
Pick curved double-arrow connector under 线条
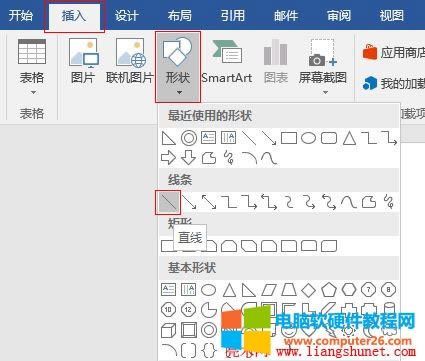click(x=329, y=202)
